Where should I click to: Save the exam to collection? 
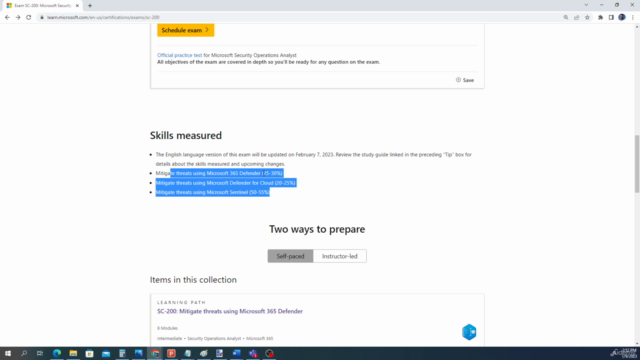click(x=465, y=80)
